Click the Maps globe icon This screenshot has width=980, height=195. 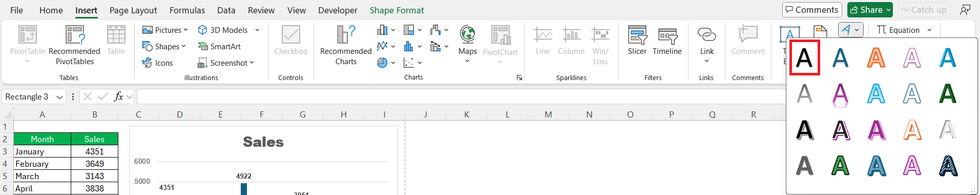click(467, 34)
